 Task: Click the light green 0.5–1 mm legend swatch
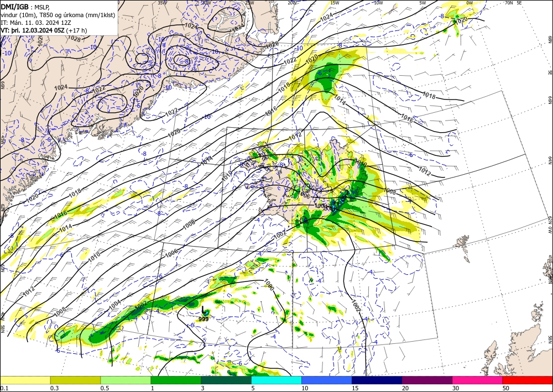coord(126,380)
